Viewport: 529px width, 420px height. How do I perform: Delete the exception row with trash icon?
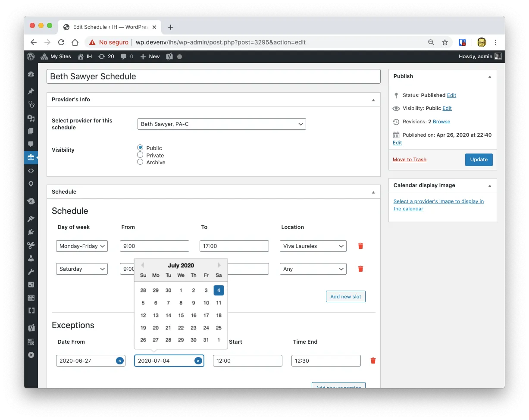[x=373, y=361]
